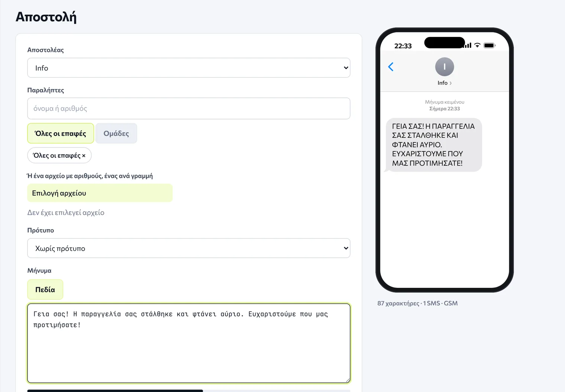Click the Αποστολέας field label

(46, 50)
